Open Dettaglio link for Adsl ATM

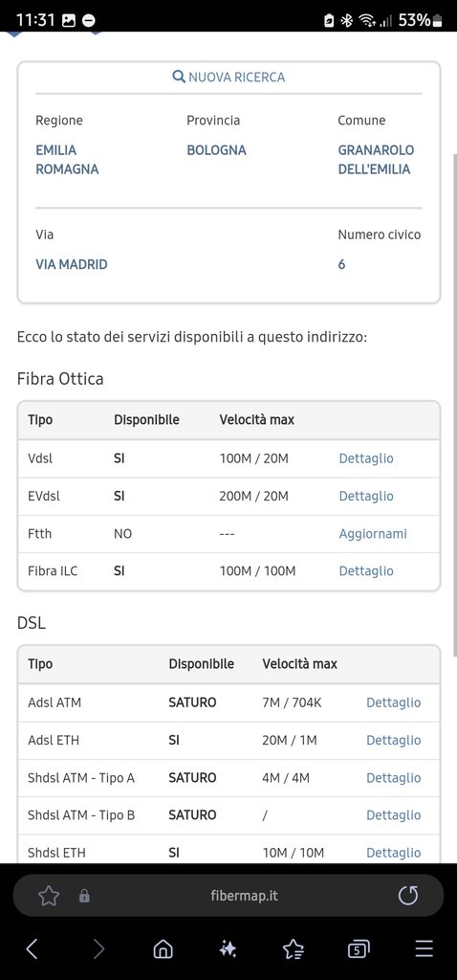tap(393, 702)
